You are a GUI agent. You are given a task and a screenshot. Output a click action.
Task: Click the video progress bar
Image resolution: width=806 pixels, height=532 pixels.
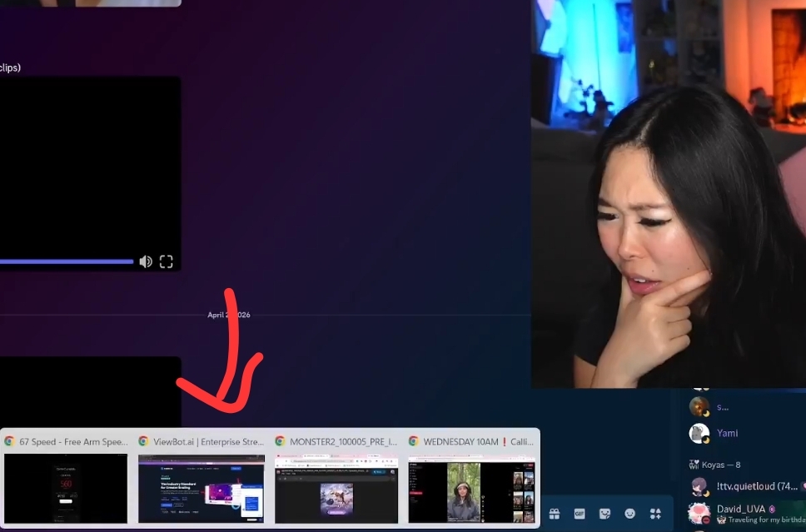(x=67, y=261)
